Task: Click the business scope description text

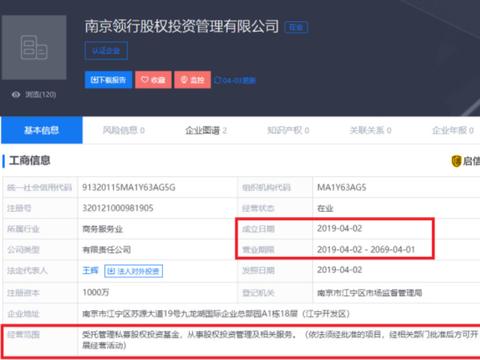Action: pyautogui.click(x=280, y=340)
